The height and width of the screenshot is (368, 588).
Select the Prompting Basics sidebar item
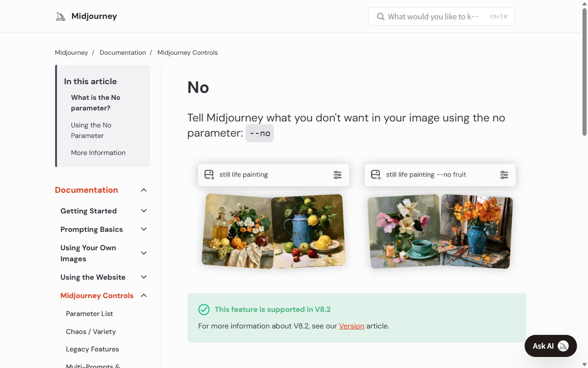[x=92, y=230]
